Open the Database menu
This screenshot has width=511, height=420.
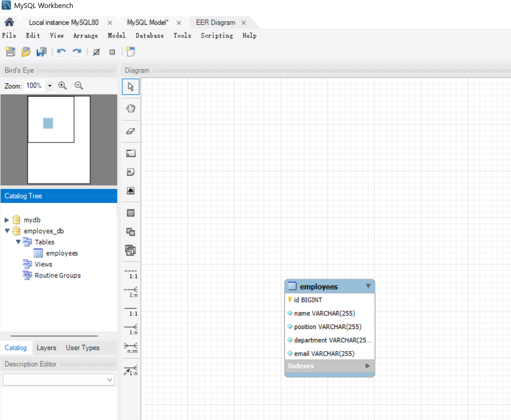pyautogui.click(x=149, y=35)
